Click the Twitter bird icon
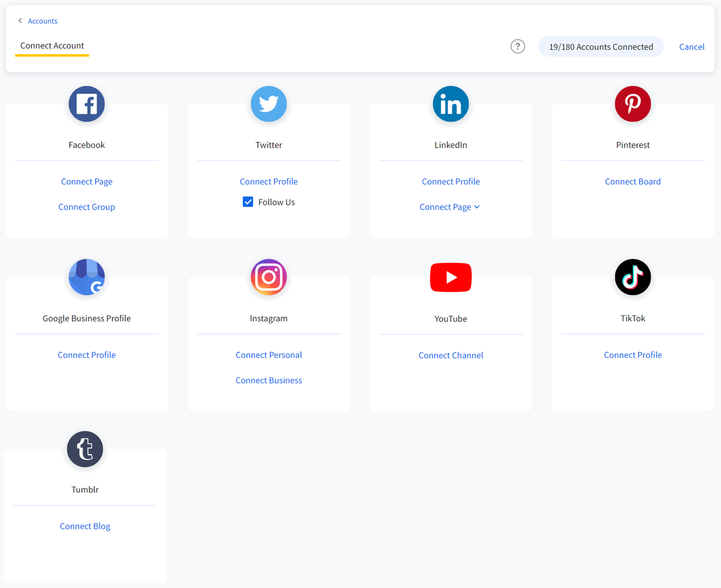The width and height of the screenshot is (721, 588). (269, 104)
